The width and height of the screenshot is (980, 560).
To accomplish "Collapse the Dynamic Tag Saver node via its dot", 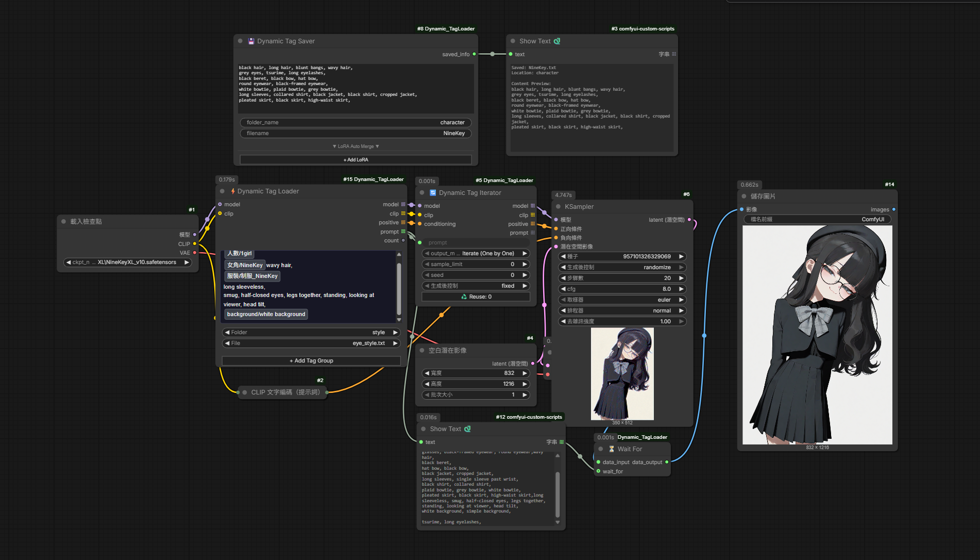I will click(240, 41).
